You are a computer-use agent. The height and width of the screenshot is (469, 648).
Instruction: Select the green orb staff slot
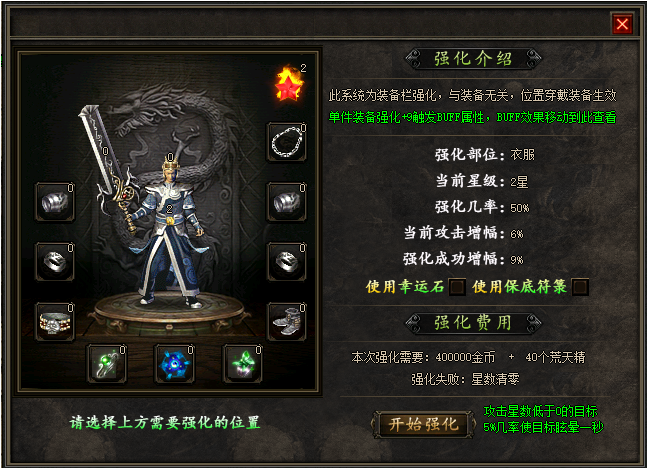click(107, 364)
